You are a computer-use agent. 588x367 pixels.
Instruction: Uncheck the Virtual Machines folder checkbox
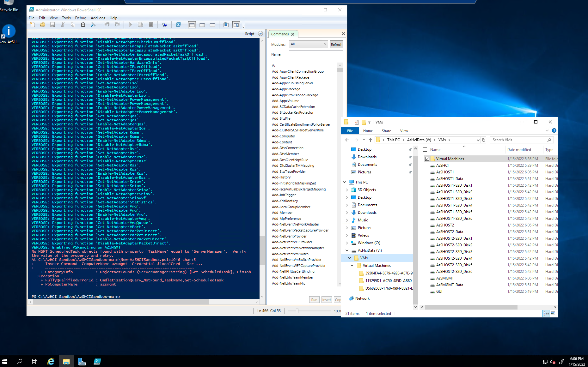427,159
